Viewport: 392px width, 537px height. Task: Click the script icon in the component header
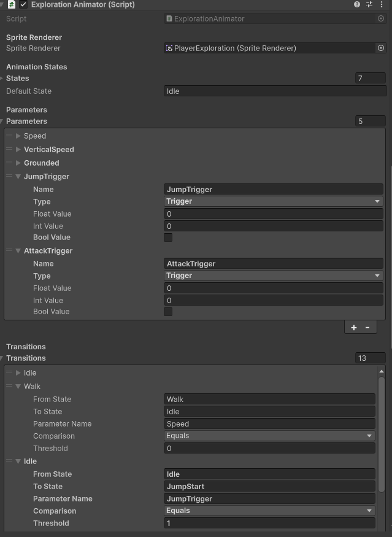click(11, 5)
